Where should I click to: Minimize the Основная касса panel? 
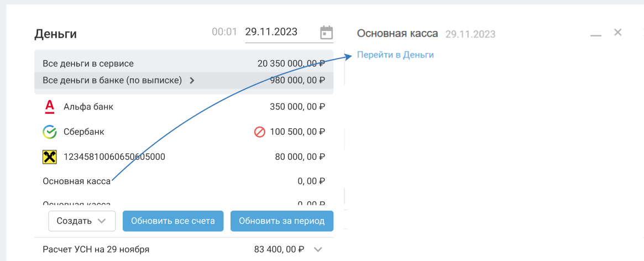click(595, 34)
